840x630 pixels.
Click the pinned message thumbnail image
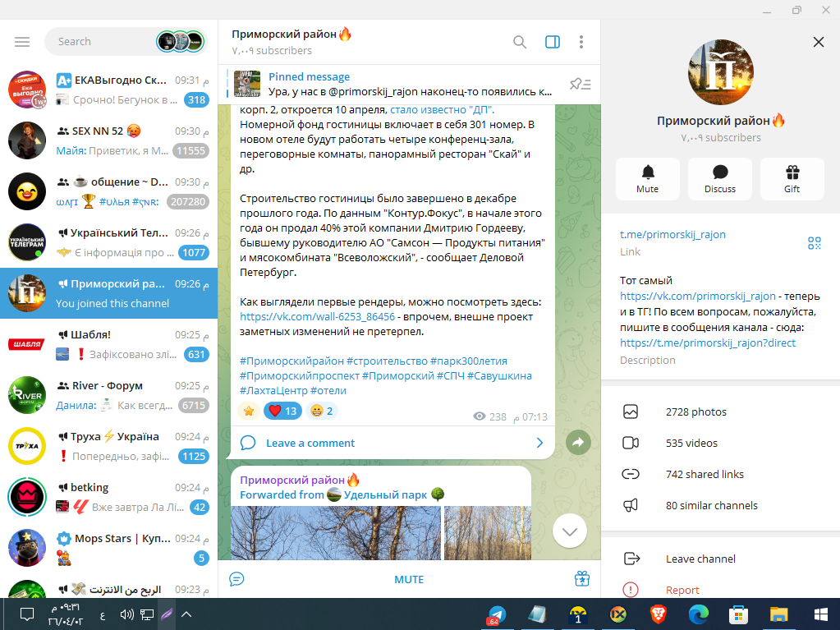[x=247, y=84]
